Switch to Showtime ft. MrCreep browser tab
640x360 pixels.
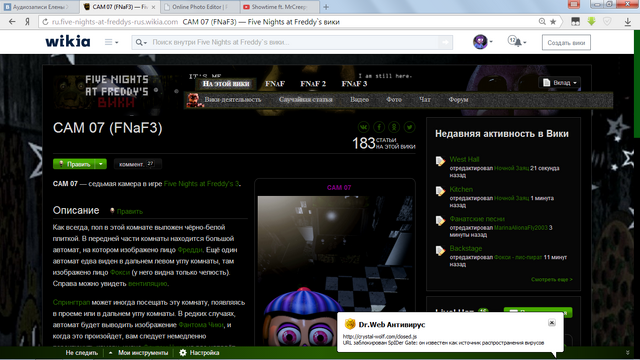[280, 7]
